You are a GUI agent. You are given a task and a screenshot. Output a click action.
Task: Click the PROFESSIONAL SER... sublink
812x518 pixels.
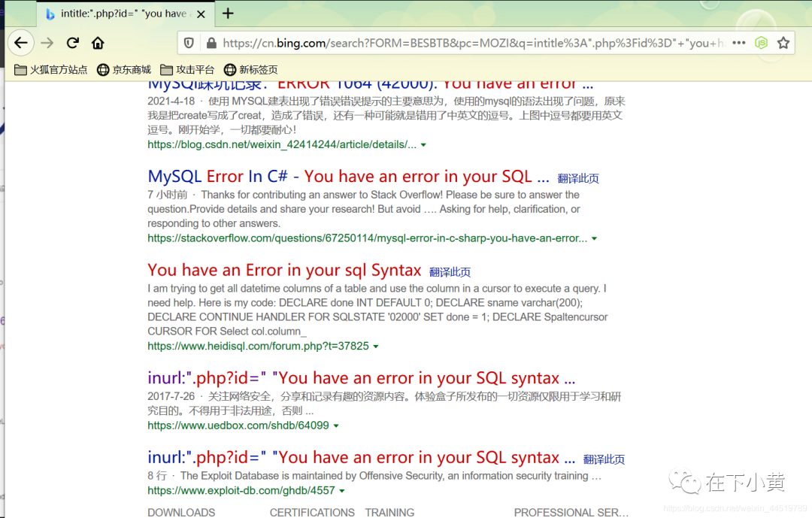coord(571,512)
